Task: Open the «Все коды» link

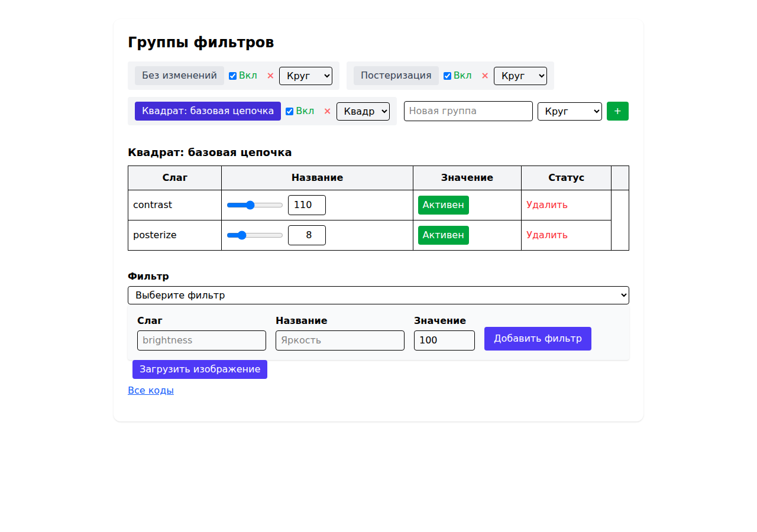Action: click(151, 391)
